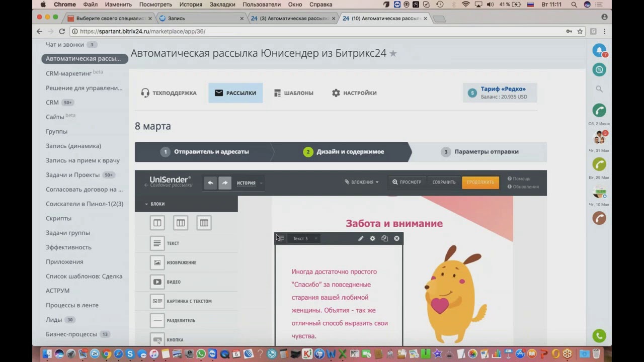
Task: Delete the Текст 3 block with the X icon
Action: pos(397,238)
